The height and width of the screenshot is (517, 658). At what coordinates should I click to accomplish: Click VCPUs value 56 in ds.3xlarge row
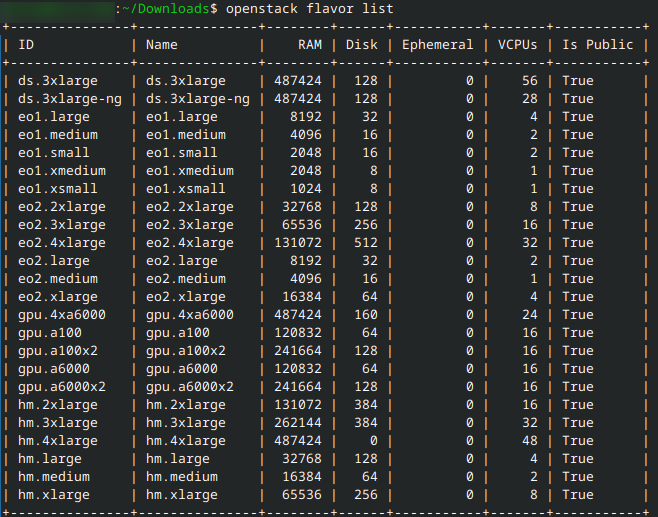pos(530,81)
